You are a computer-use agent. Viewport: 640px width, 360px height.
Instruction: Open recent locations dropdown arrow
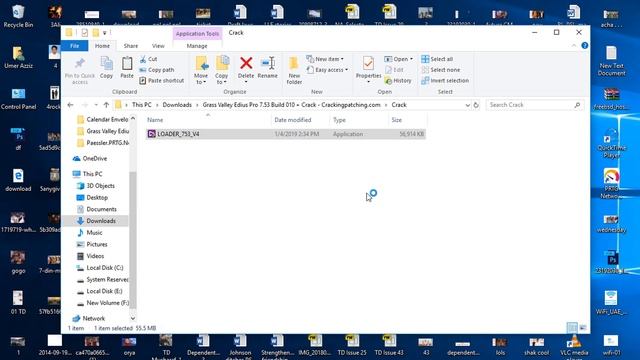(x=96, y=105)
